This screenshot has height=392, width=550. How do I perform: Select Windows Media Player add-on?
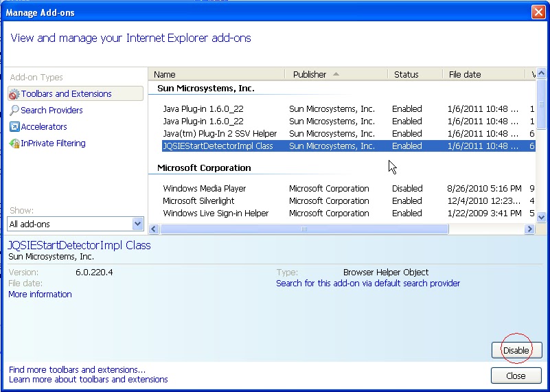coord(348,188)
